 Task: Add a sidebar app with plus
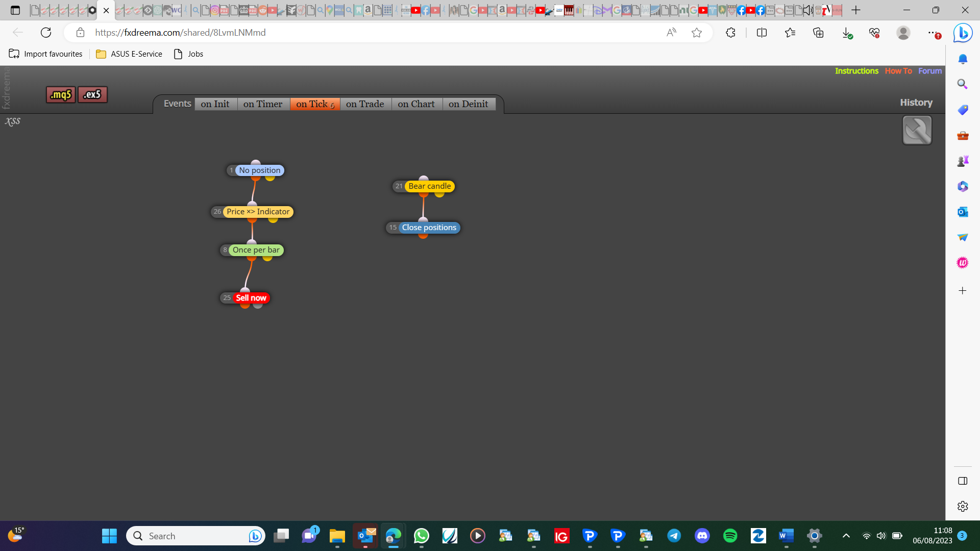pyautogui.click(x=963, y=291)
